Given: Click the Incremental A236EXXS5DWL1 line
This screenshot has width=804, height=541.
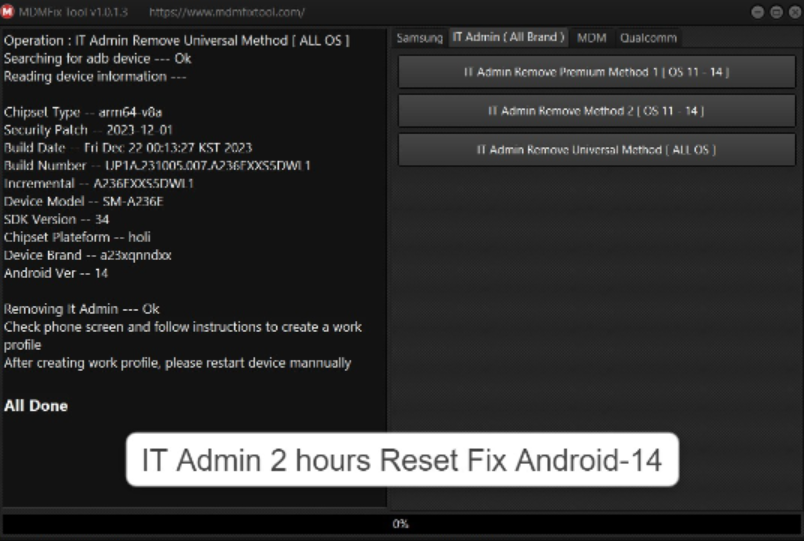Looking at the screenshot, I should pos(98,184).
